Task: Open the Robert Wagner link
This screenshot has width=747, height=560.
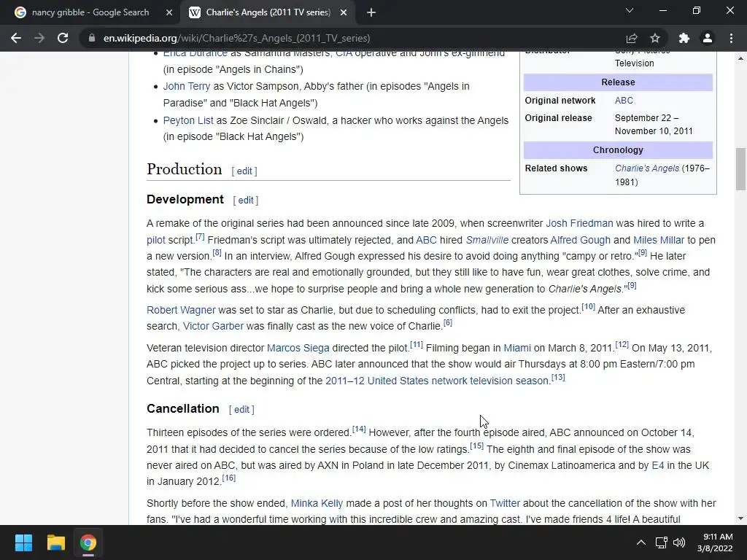Action: (x=181, y=310)
